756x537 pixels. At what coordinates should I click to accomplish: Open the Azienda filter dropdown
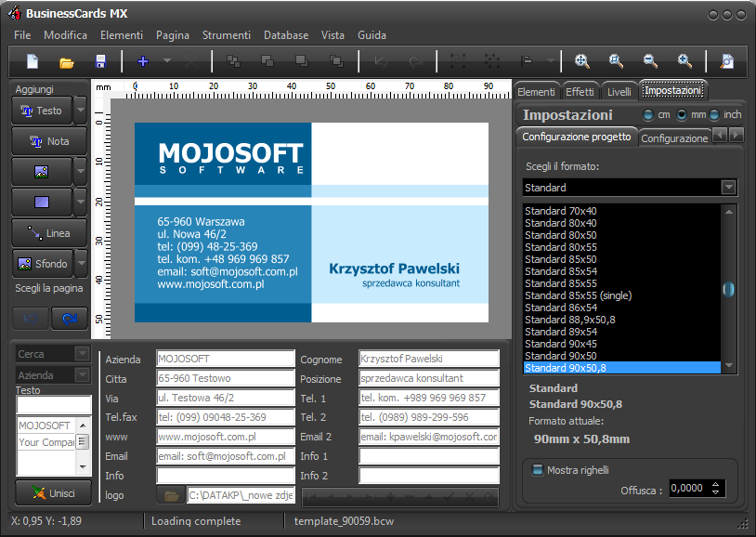click(x=83, y=375)
